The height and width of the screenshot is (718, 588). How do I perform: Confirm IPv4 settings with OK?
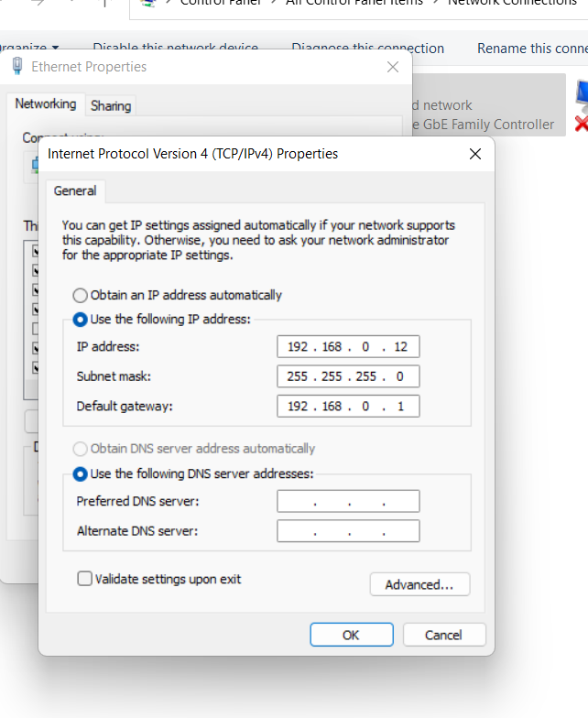(x=352, y=635)
